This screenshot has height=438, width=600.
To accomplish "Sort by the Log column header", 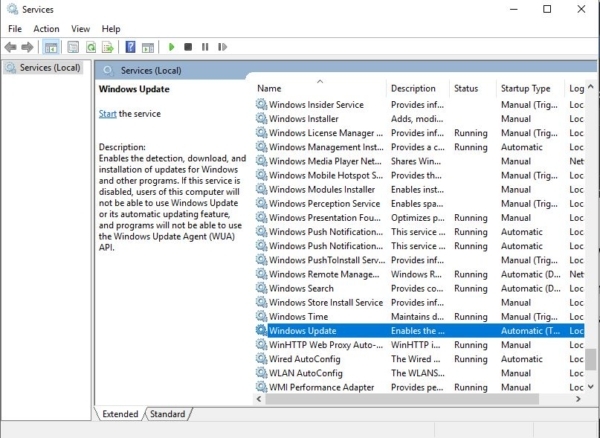I will (575, 88).
